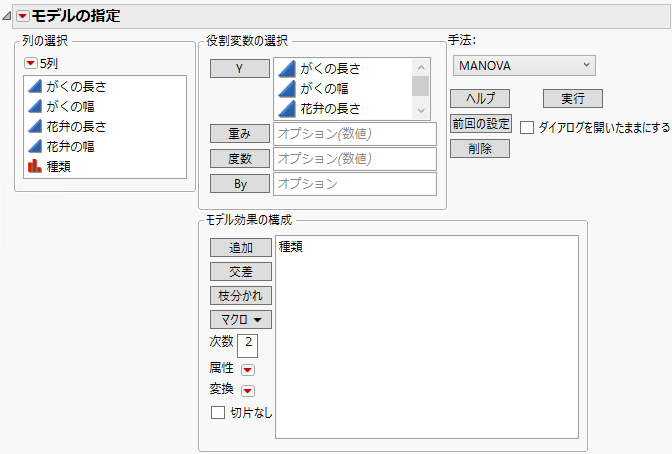Click the 削除 button

(x=480, y=149)
